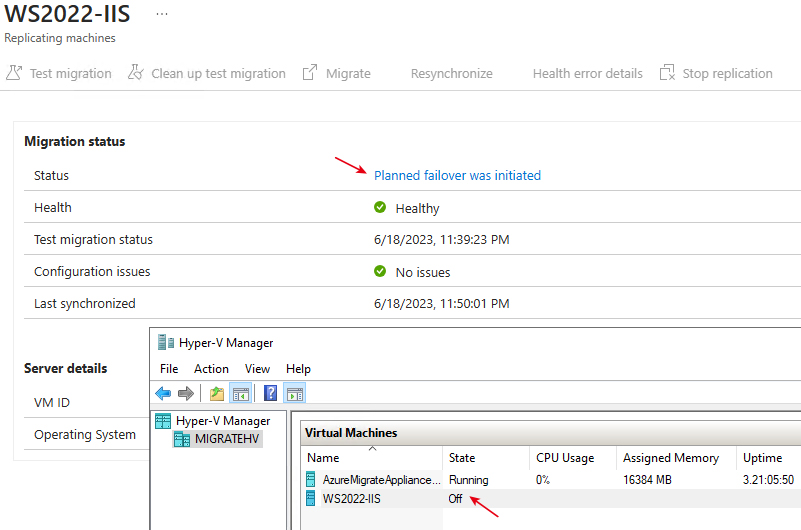
Task: Sort by CPU Usage column header
Action: [x=573, y=457]
